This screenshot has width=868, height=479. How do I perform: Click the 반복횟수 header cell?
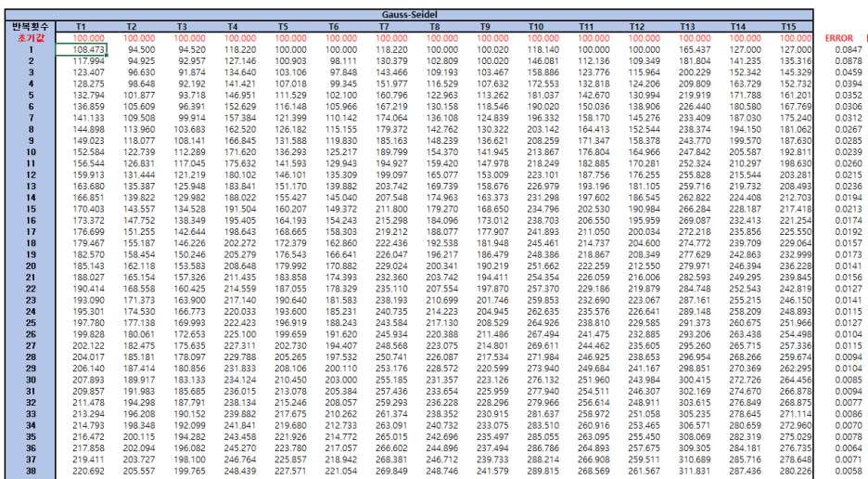pyautogui.click(x=31, y=27)
